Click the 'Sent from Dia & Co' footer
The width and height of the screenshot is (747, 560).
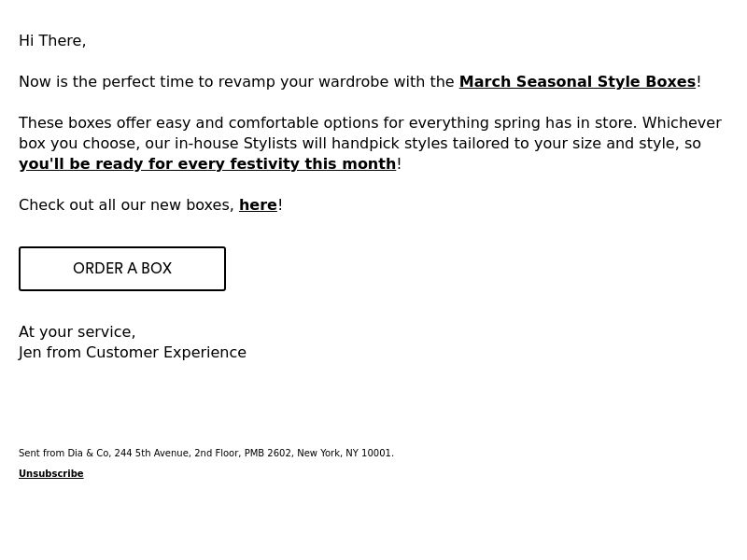(x=206, y=453)
